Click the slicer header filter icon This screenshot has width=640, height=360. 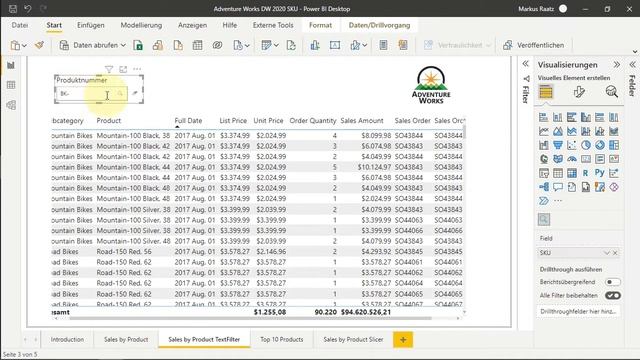109,69
